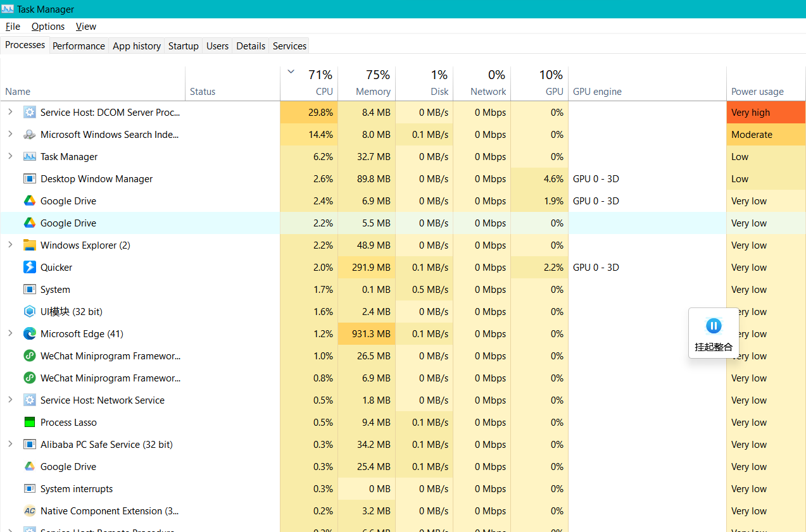The height and width of the screenshot is (532, 806).
Task: Expand the Alibaba PC Safe Service group
Action: [x=10, y=445]
